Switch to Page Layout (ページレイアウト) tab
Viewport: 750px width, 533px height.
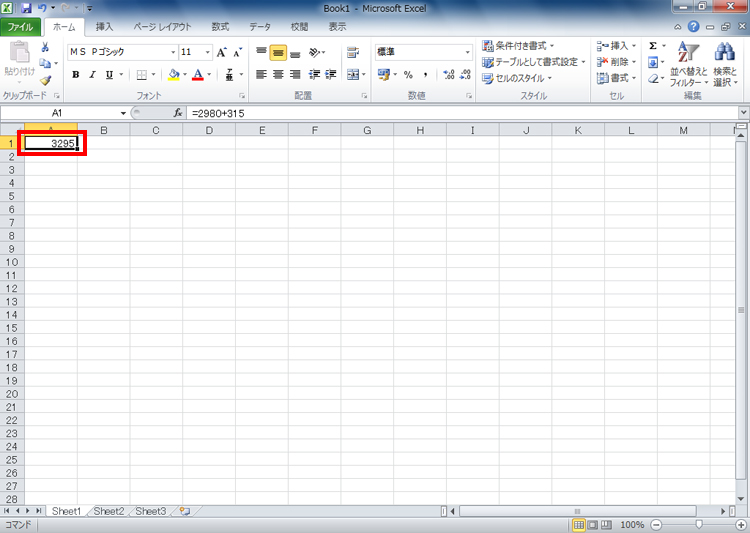162,27
